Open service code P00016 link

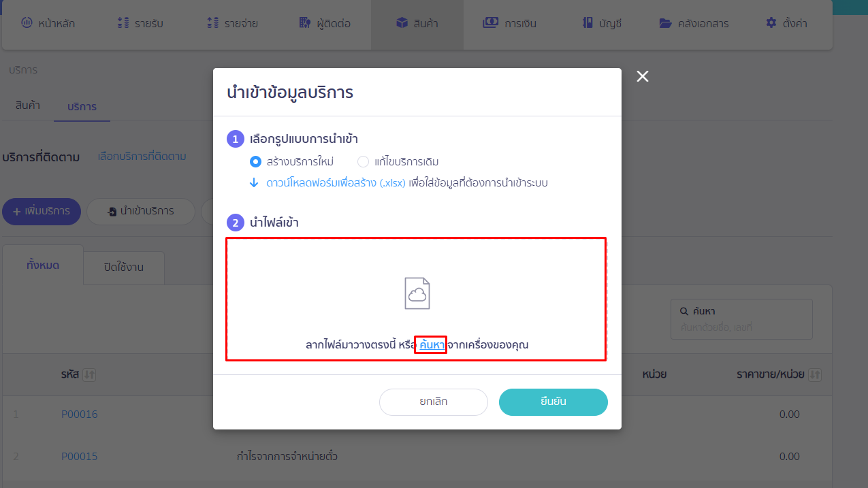point(80,414)
